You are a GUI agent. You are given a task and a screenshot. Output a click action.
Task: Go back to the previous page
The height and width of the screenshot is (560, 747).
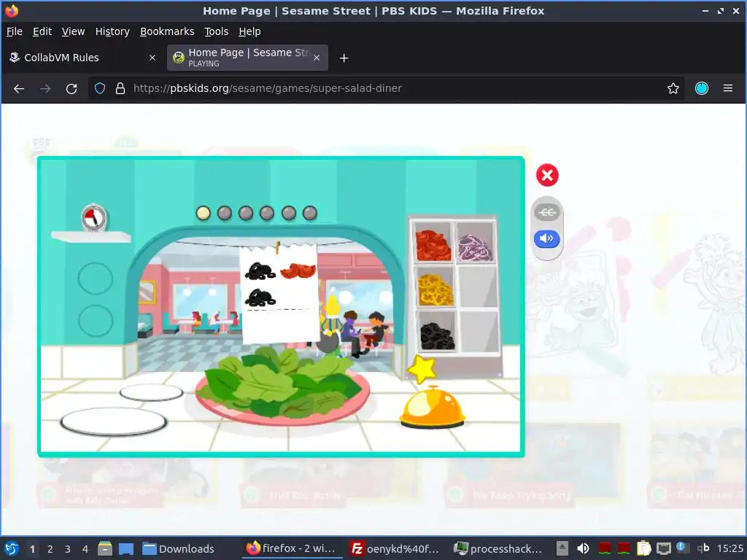pyautogui.click(x=19, y=88)
